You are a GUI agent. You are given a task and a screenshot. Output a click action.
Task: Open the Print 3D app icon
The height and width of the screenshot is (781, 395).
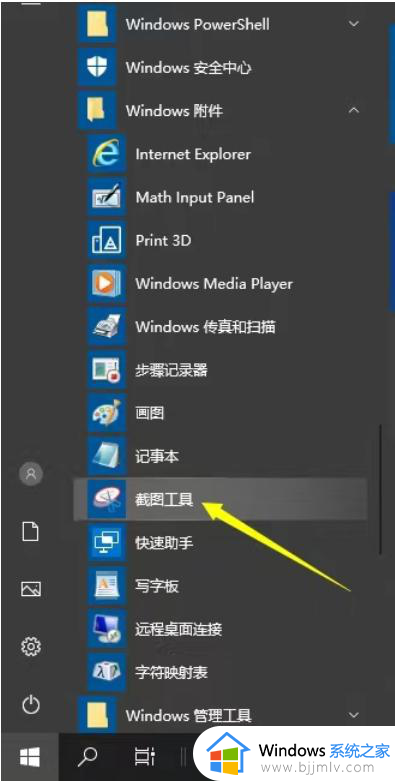pyautogui.click(x=106, y=241)
